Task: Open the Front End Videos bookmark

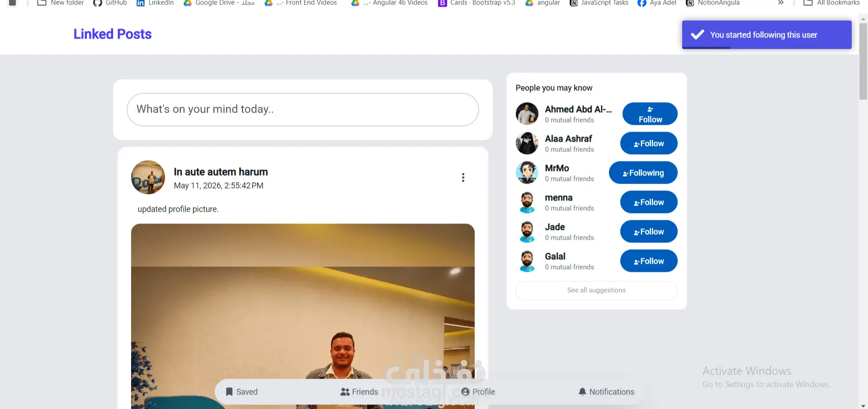Action: coord(301,3)
